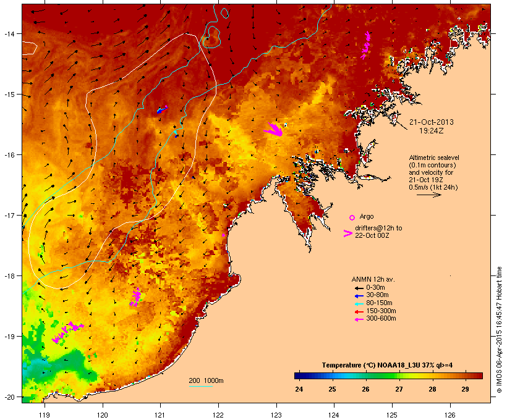The height and width of the screenshot is (420, 507).
Task: Click the large magenta drifter track near 123°E
Action: [273, 129]
